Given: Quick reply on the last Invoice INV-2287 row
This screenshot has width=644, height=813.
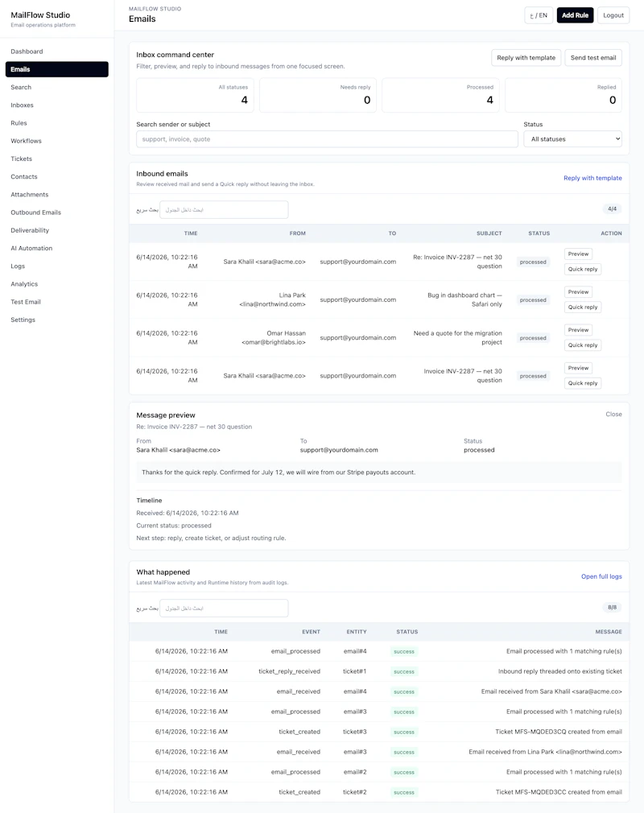Looking at the screenshot, I should click(583, 383).
